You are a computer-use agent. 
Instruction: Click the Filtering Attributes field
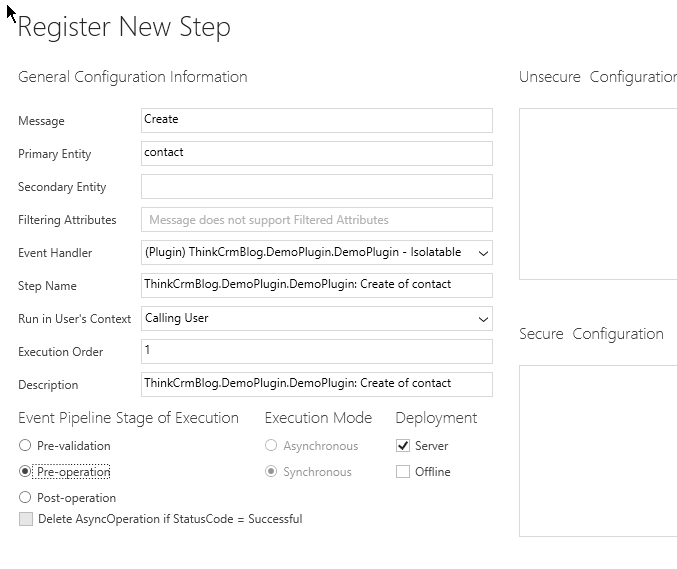[x=316, y=219]
